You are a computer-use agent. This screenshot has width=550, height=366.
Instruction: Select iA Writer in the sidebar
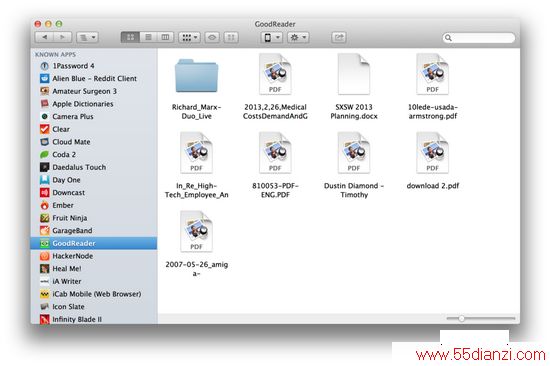pos(94,281)
